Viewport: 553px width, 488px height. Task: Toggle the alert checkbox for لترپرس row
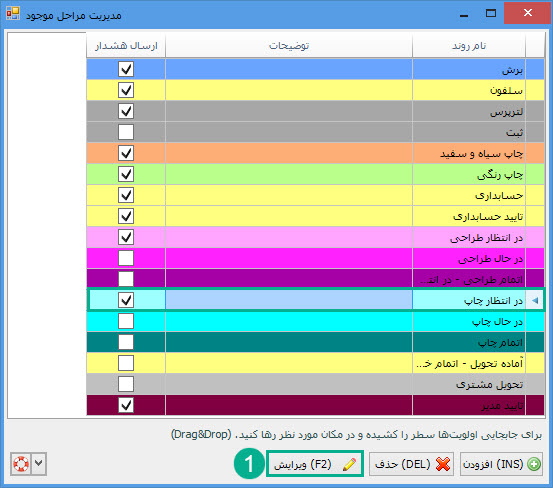126,111
